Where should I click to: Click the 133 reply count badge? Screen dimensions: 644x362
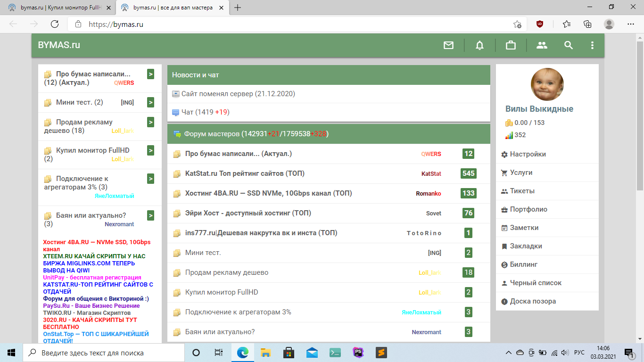coord(469,193)
